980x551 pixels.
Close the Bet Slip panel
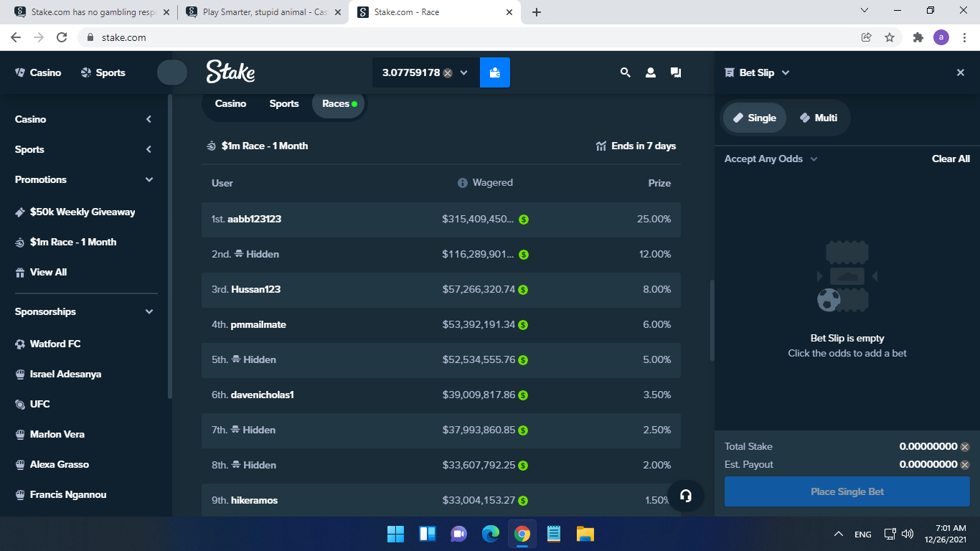coord(961,72)
